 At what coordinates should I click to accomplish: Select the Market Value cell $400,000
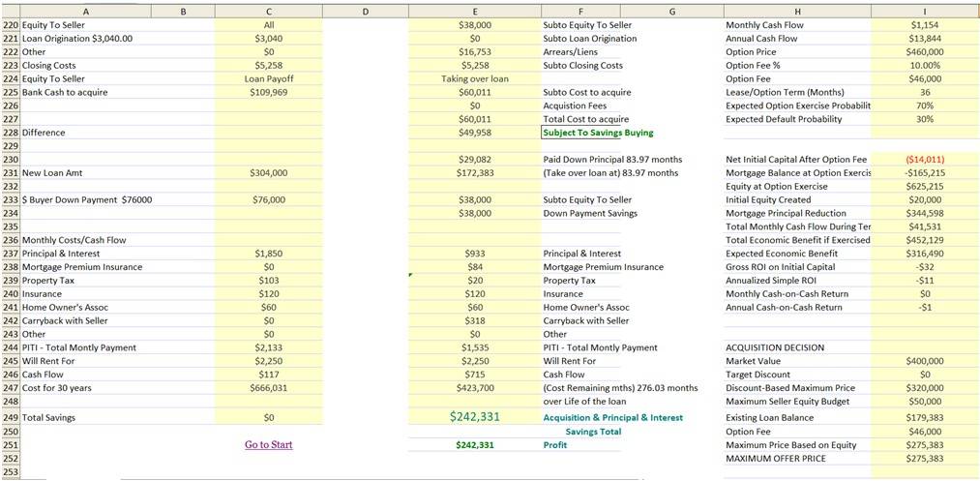coord(925,361)
